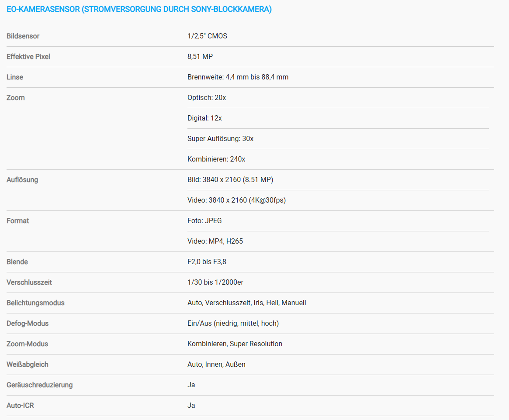Click the Belichtungsmodus row label
The height and width of the screenshot is (420, 509).
pos(35,303)
